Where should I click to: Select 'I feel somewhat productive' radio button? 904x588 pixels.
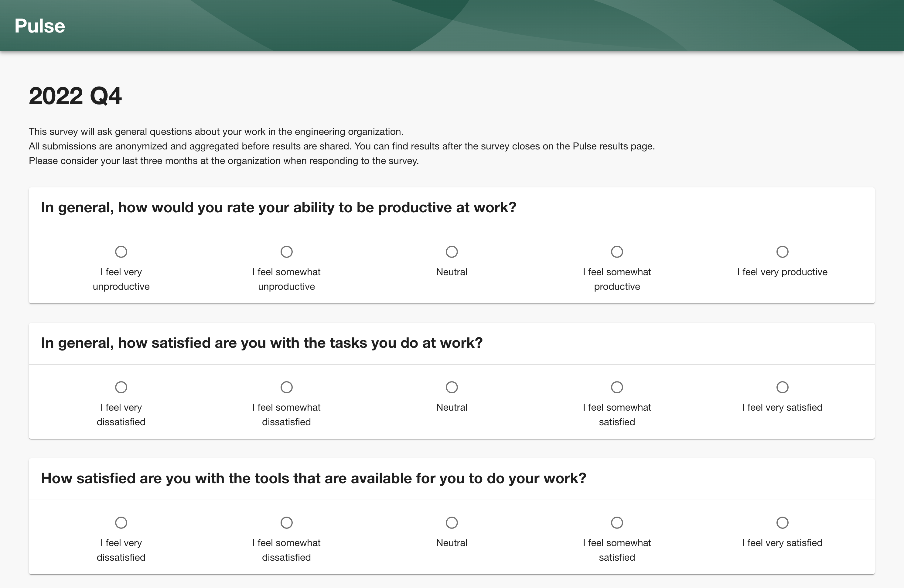point(617,251)
